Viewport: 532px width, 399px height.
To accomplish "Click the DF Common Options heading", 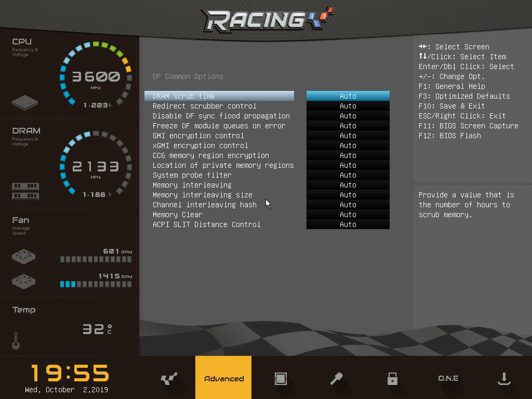I will tap(188, 76).
